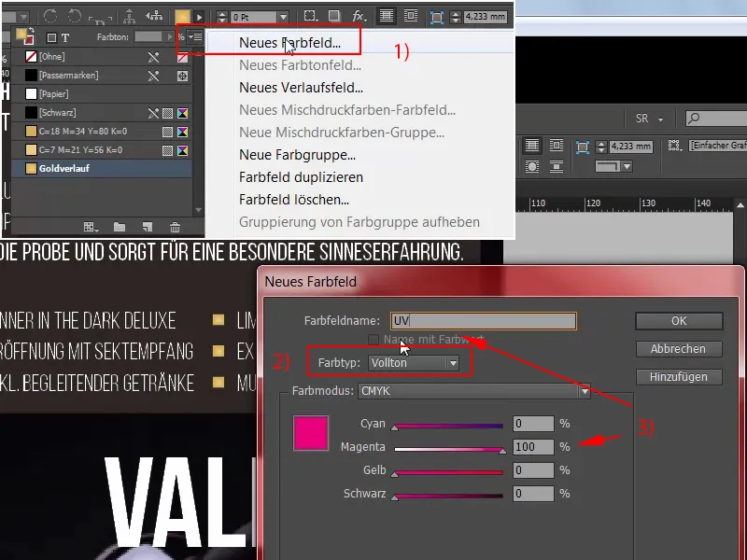
Task: Click the Cyan percent value field
Action: [x=533, y=424]
